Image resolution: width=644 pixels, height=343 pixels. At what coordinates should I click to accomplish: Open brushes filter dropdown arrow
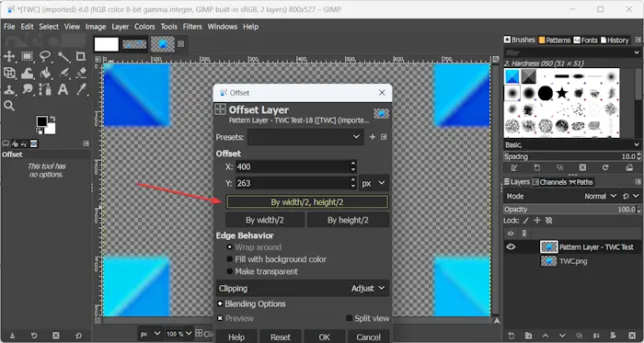[x=637, y=53]
